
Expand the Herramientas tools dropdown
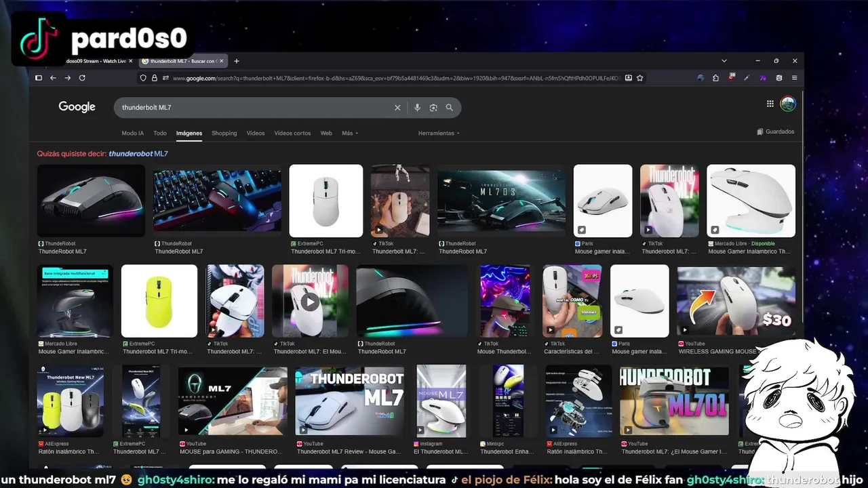tap(439, 133)
